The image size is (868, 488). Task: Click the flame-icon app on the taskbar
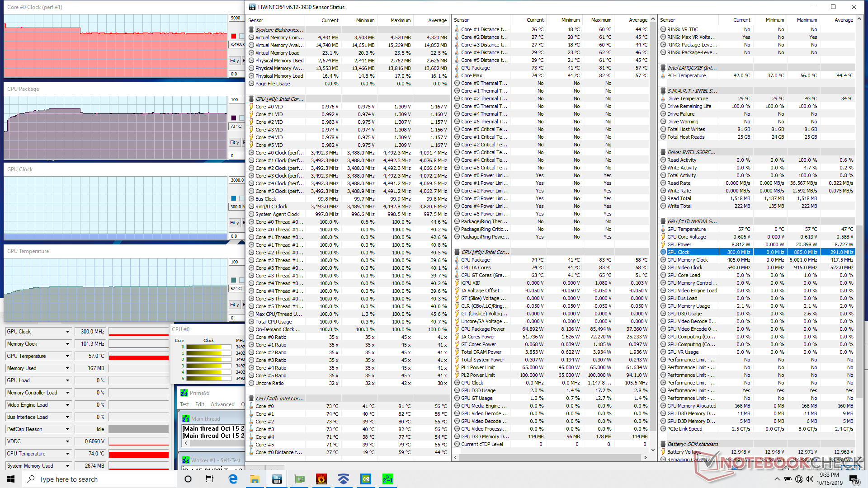click(321, 479)
